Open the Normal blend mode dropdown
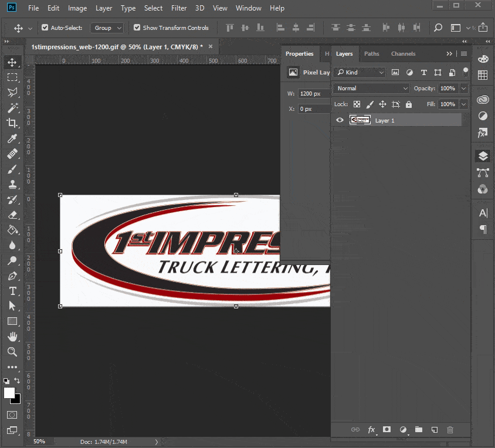495x448 pixels. pos(372,89)
